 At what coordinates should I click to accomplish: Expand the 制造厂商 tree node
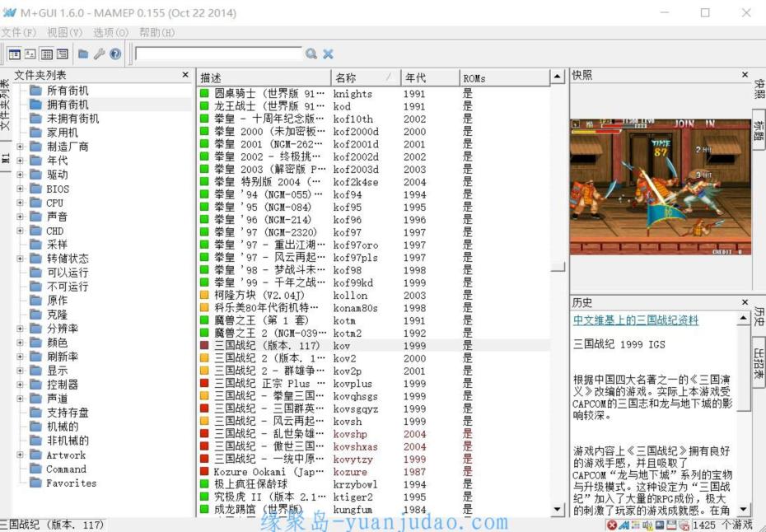coord(20,147)
